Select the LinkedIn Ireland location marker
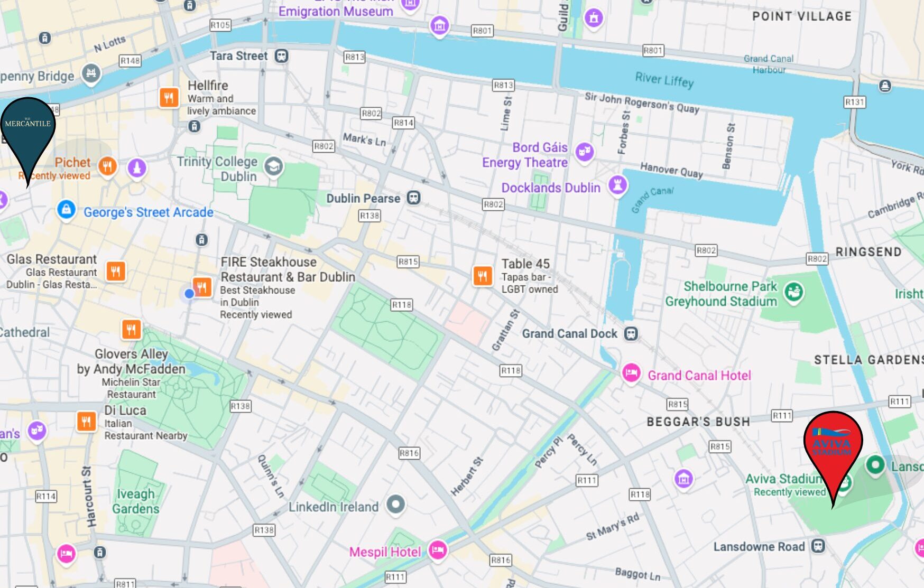The image size is (924, 588). tap(395, 505)
